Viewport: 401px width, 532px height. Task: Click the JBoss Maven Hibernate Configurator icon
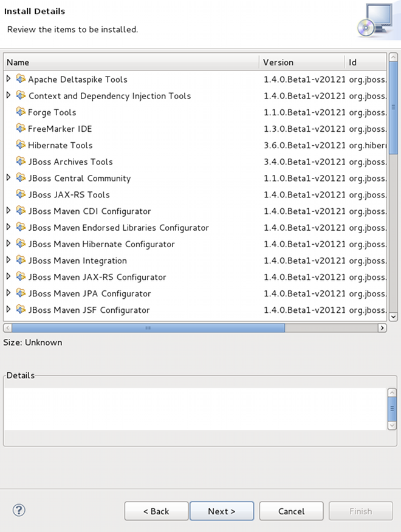tap(21, 244)
